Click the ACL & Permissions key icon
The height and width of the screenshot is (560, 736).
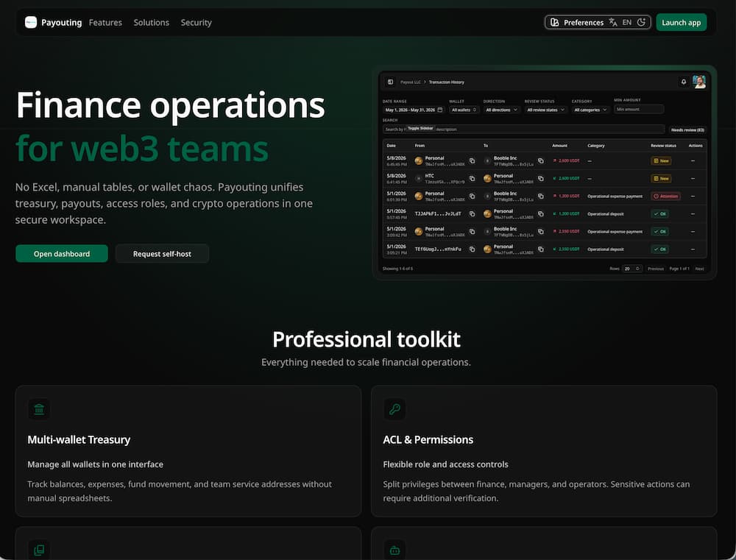[394, 409]
